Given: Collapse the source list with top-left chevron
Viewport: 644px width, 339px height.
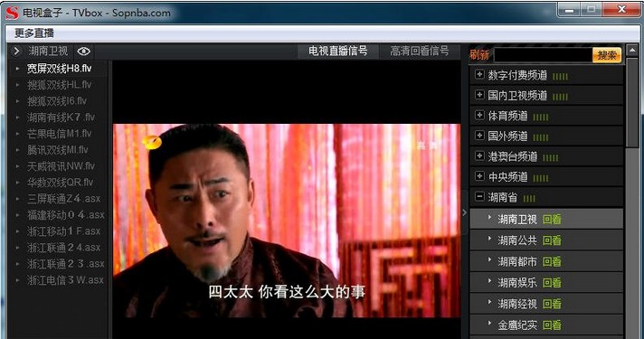Looking at the screenshot, I should [16, 52].
